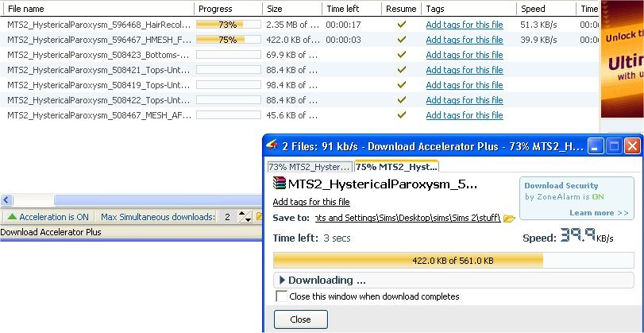Click the 45.6 KB size cell
Image resolution: width=644 pixels, height=333 pixels.
click(291, 115)
